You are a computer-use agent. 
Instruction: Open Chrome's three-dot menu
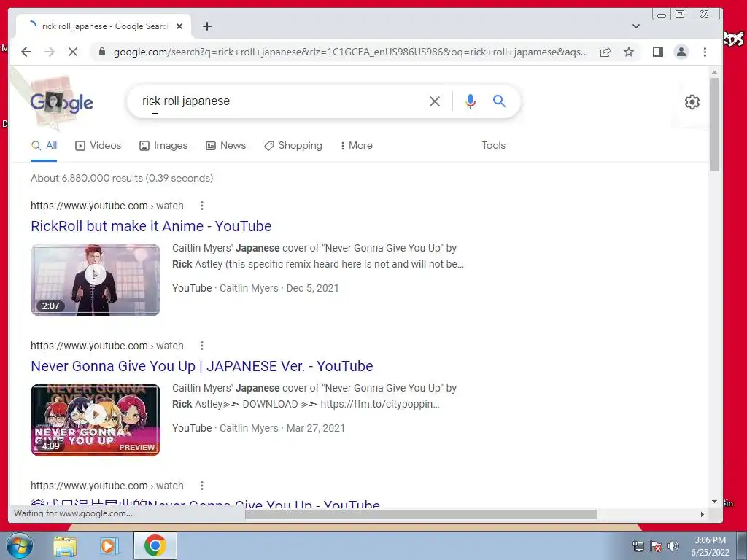[705, 52]
